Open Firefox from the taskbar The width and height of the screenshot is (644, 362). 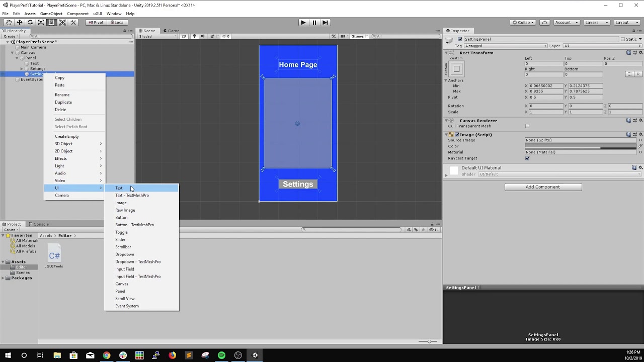[x=173, y=355]
